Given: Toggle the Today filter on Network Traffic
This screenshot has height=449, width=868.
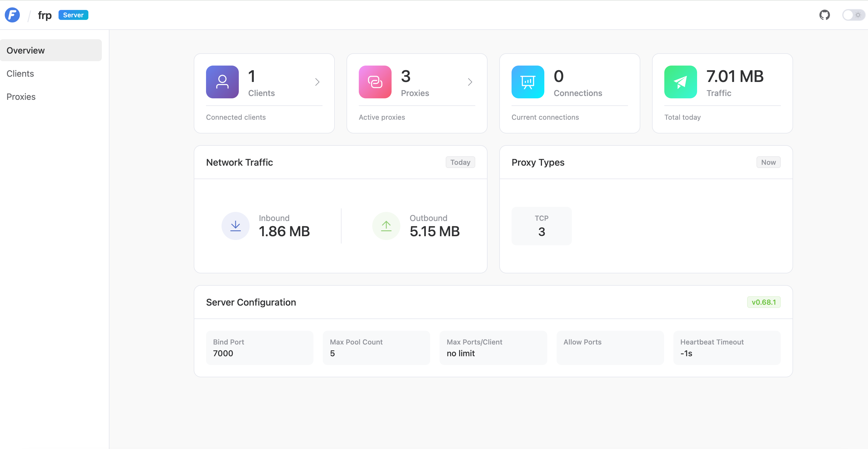Looking at the screenshot, I should pos(460,162).
